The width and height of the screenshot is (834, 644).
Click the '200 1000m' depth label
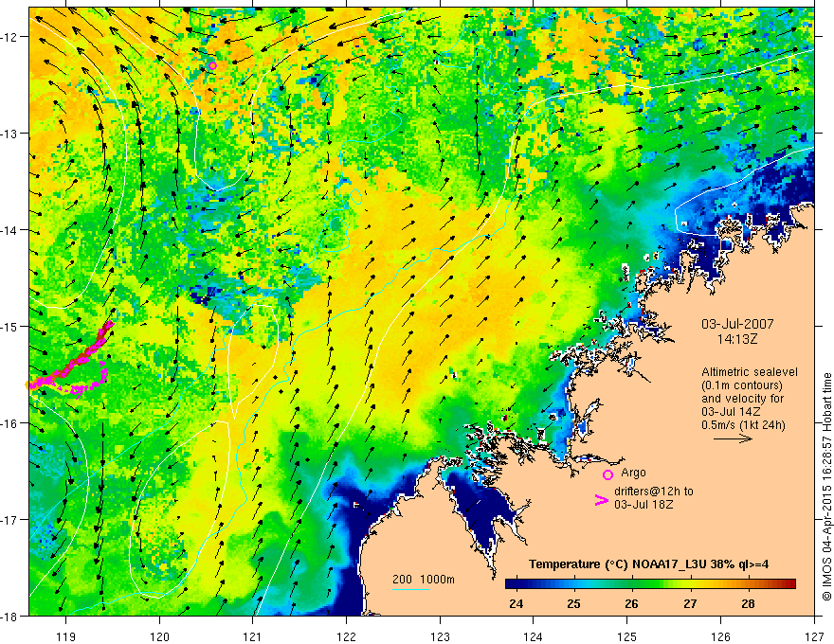[x=424, y=580]
